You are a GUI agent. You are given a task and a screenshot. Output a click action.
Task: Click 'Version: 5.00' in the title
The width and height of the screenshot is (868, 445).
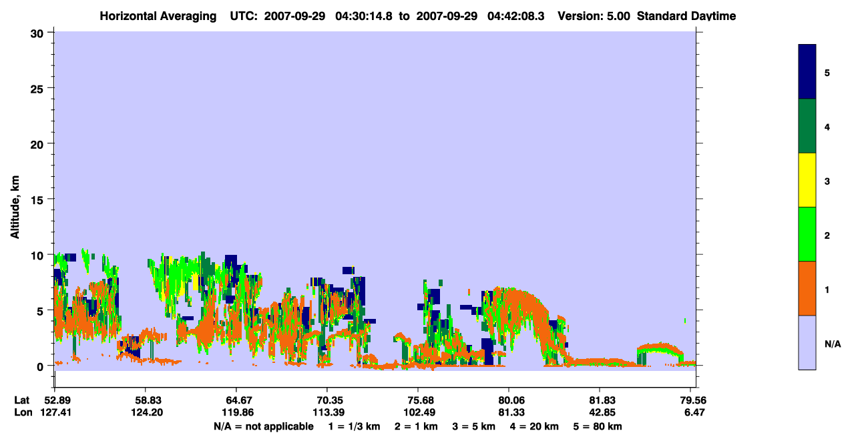point(594,16)
